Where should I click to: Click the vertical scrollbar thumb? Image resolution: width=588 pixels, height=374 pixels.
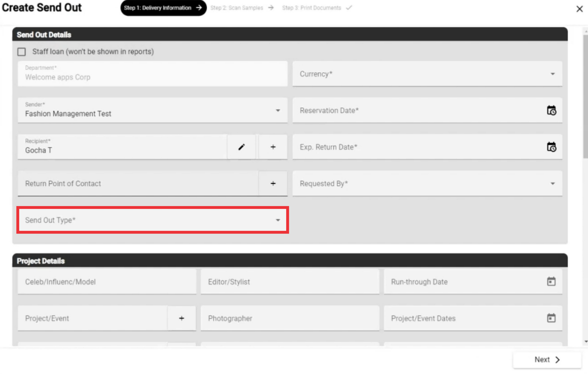coord(586,97)
